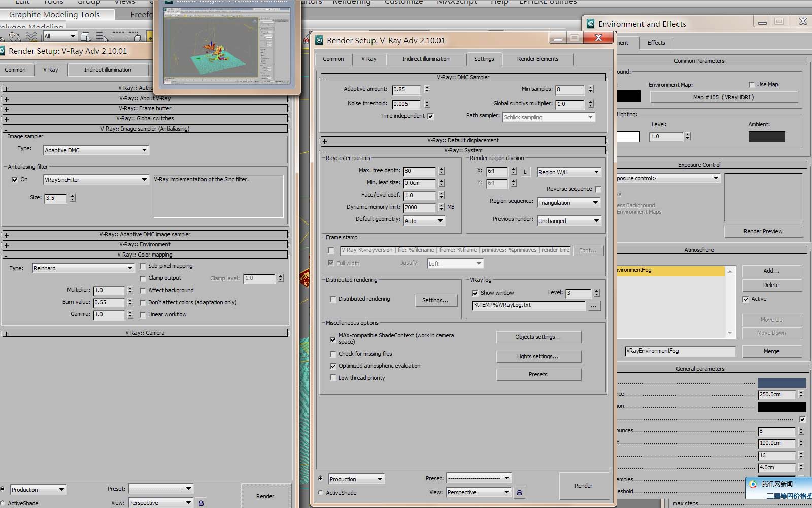Enable Distributed rendering checkbox
Image resolution: width=812 pixels, height=508 pixels.
point(333,299)
